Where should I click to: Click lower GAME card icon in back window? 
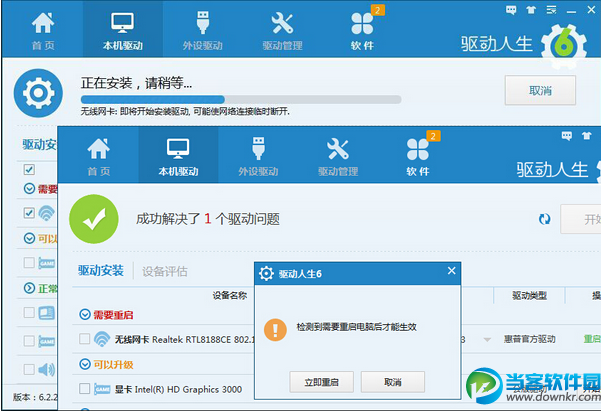pyautogui.click(x=47, y=342)
